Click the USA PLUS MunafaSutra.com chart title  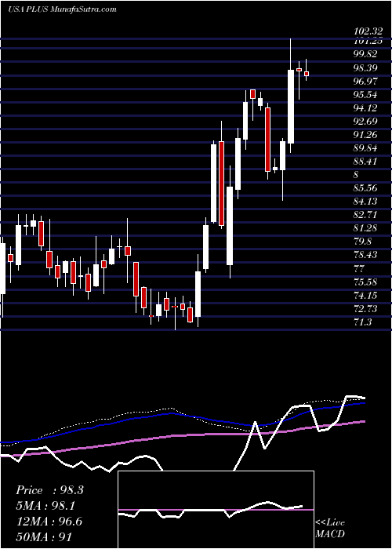(62, 9)
